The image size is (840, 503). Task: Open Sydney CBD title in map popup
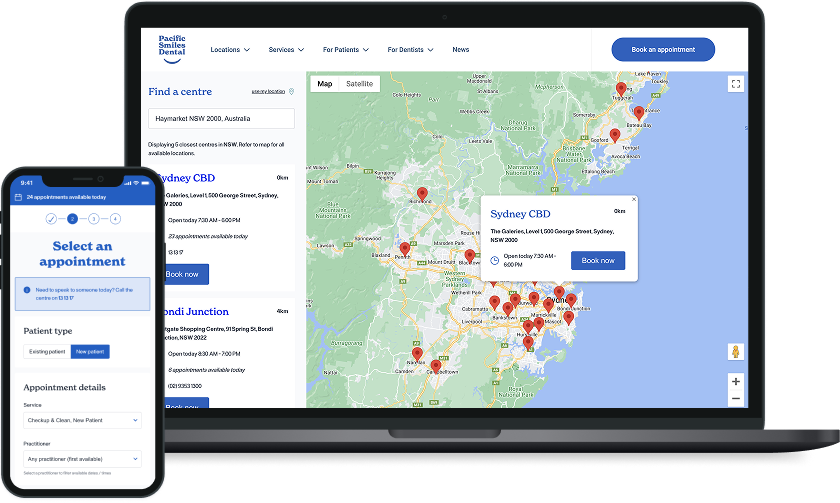point(520,214)
